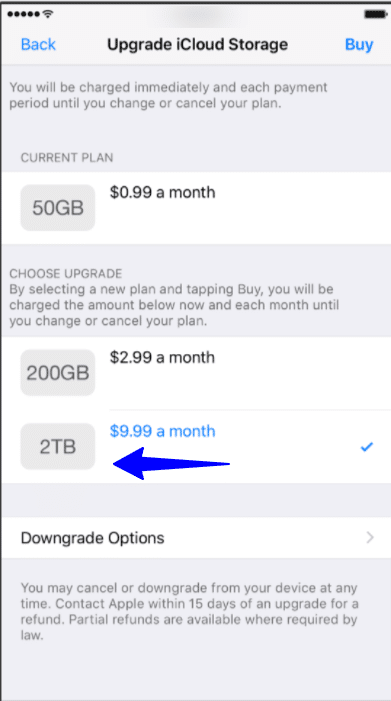
Task: Tap the CURRENT PLAN section header
Action: pos(67,157)
